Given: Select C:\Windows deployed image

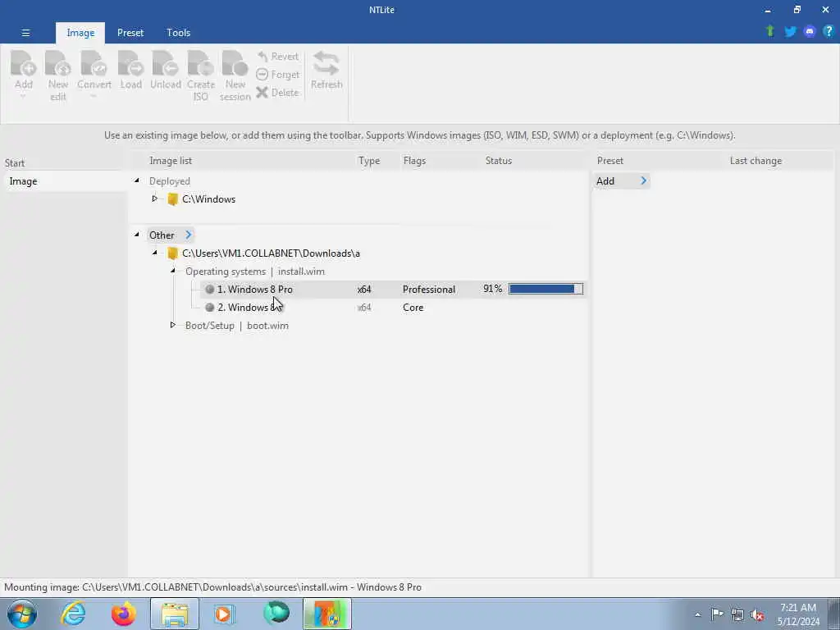Looking at the screenshot, I should pyautogui.click(x=208, y=199).
